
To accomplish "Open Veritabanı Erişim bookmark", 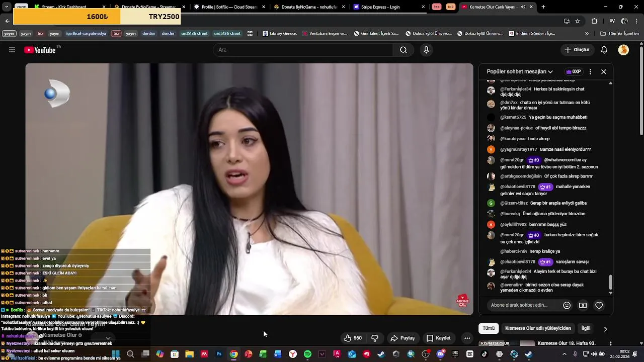I will click(325, 34).
